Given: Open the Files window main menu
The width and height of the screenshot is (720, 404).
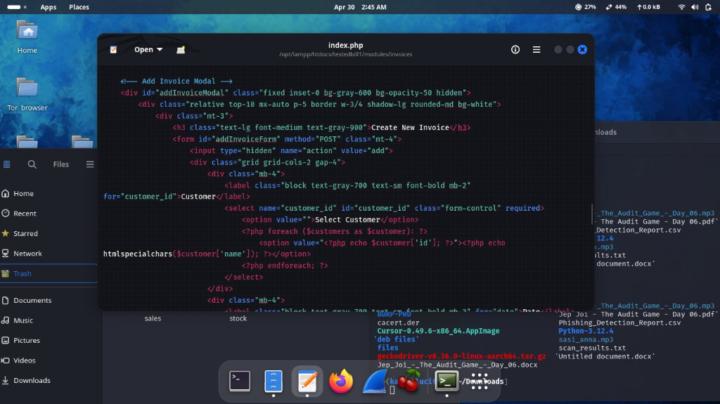Looking at the screenshot, I should (x=90, y=164).
